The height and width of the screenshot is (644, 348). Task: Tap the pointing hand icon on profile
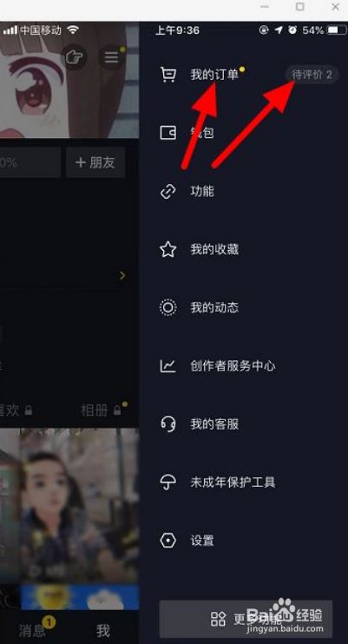click(x=75, y=57)
